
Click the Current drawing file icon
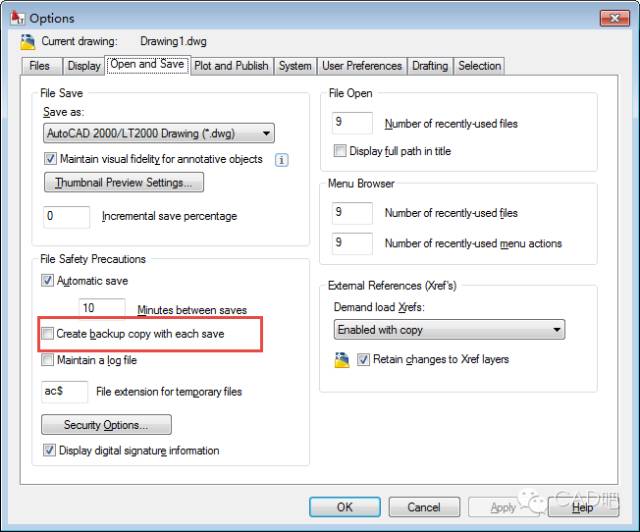[27, 41]
